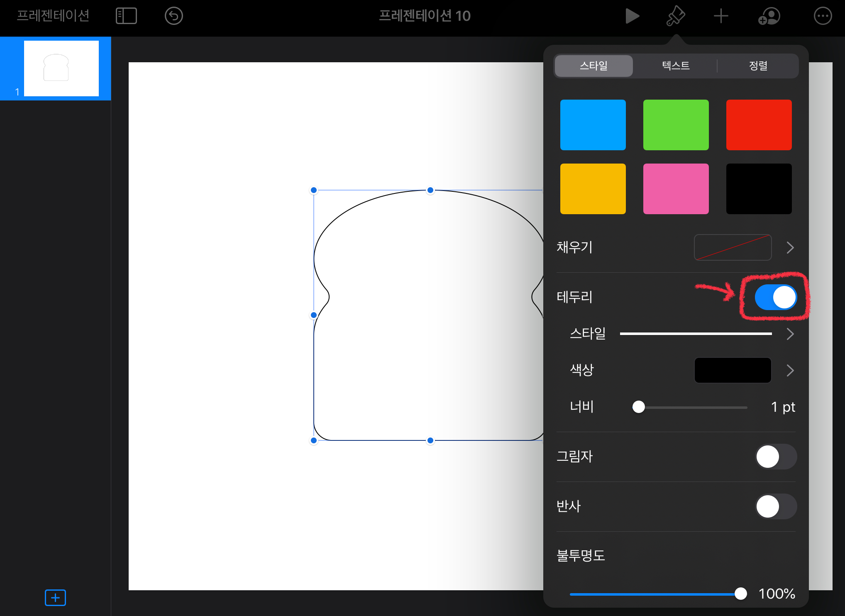This screenshot has width=845, height=616.
Task: Switch to the 텍스트 tab
Action: point(676,66)
